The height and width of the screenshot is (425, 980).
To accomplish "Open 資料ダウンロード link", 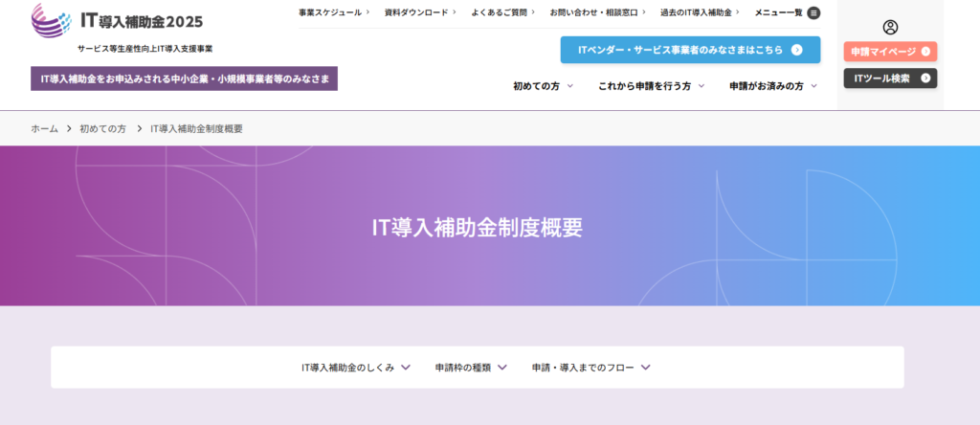I will click(x=420, y=12).
